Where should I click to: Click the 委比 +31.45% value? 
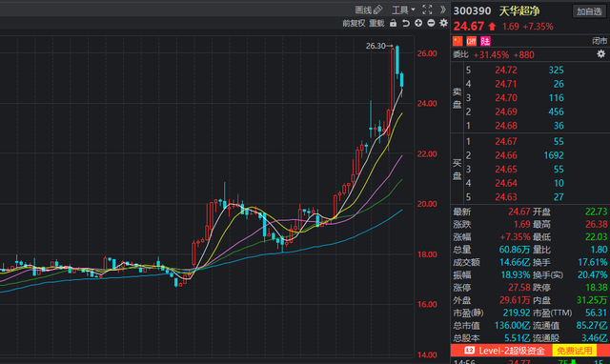click(491, 55)
